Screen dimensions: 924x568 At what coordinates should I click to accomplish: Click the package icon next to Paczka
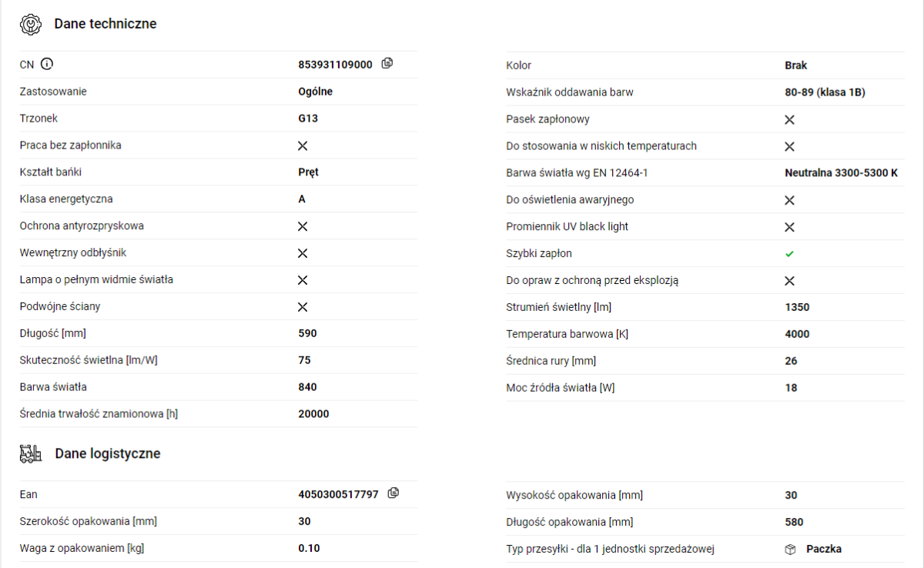[x=790, y=550]
